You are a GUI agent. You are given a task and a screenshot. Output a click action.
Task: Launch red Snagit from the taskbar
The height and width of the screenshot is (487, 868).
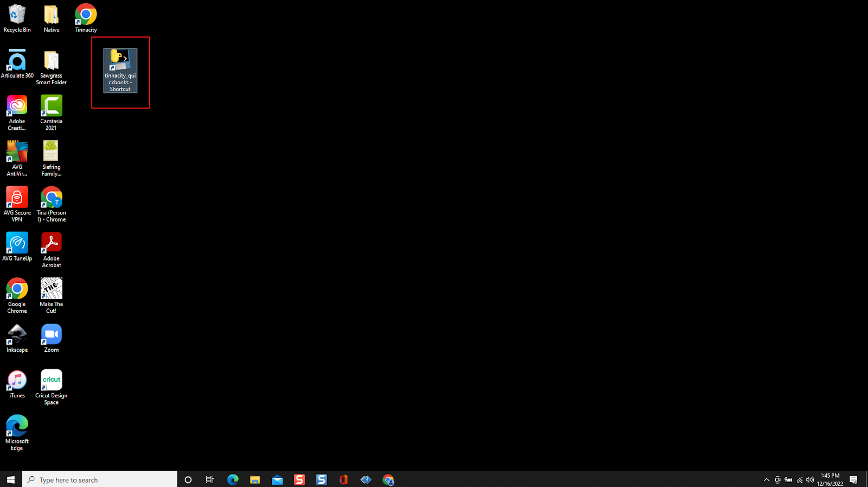click(299, 479)
